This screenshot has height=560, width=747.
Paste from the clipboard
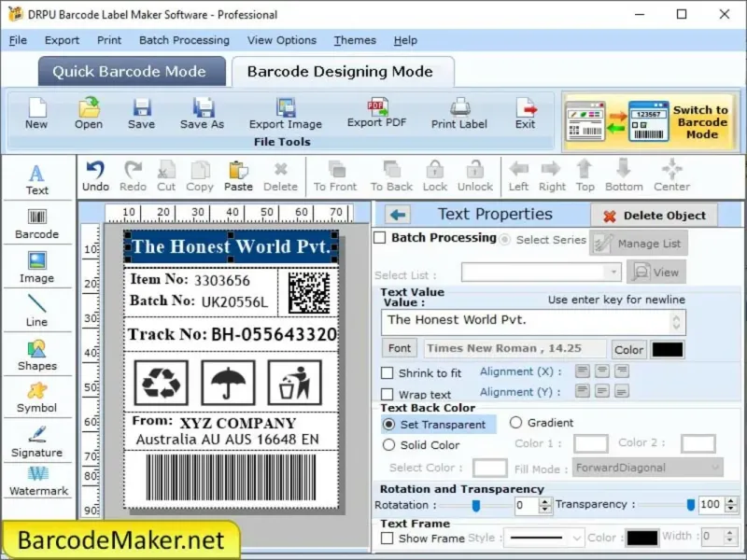tap(238, 176)
